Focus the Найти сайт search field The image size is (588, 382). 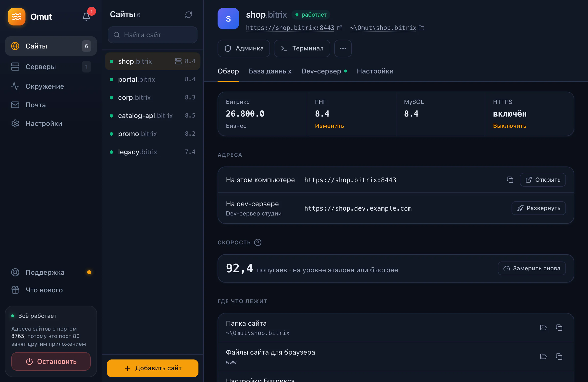tap(152, 35)
